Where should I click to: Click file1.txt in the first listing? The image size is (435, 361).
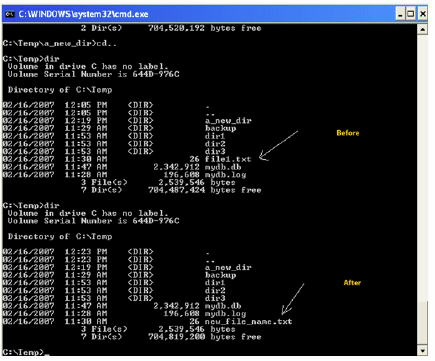pos(228,159)
